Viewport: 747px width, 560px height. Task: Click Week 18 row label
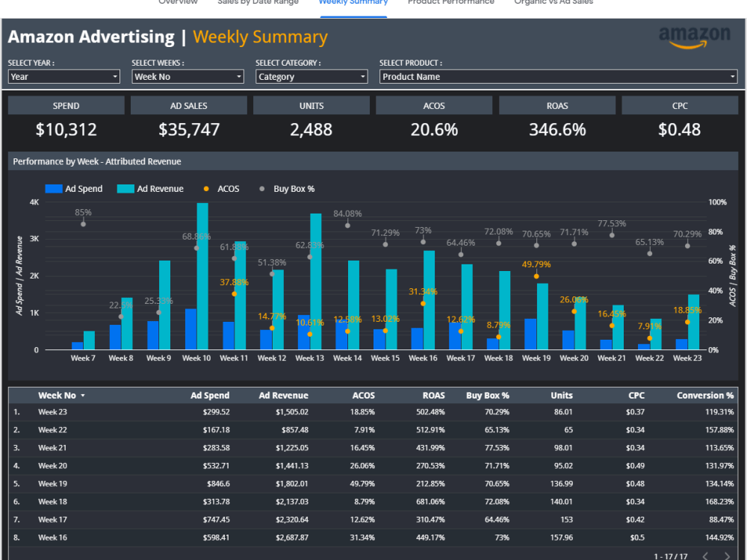pyautogui.click(x=52, y=502)
